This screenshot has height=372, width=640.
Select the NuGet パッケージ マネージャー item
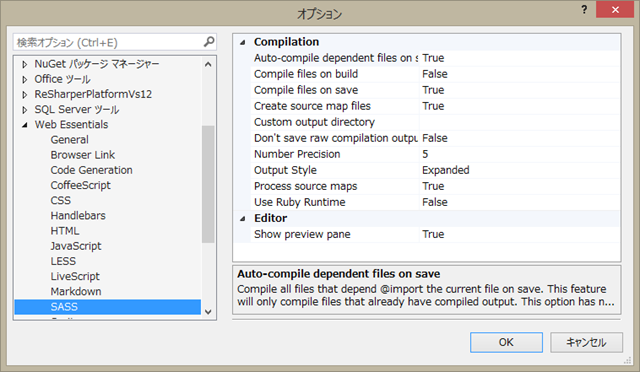(97, 64)
